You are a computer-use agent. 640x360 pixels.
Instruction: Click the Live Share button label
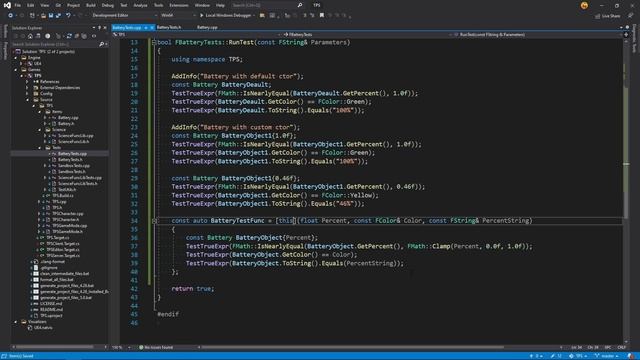[x=611, y=16]
